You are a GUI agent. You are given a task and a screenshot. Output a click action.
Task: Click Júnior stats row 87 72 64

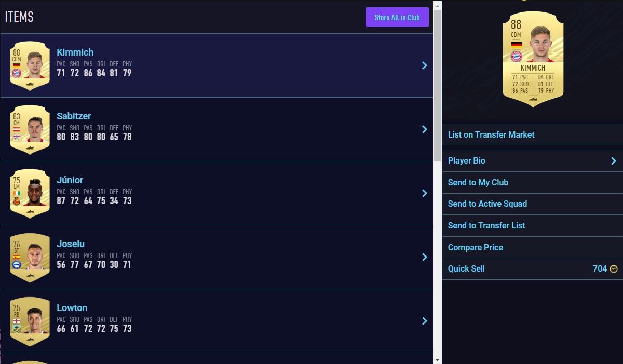click(94, 201)
